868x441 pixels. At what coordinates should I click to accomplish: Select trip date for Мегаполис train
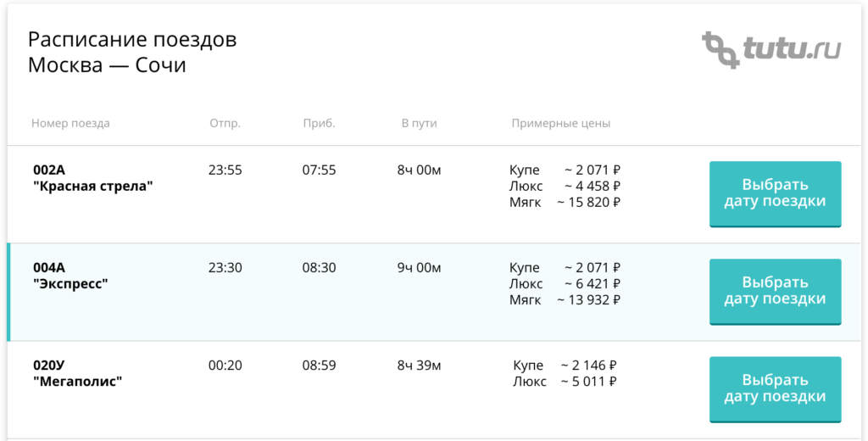click(775, 388)
